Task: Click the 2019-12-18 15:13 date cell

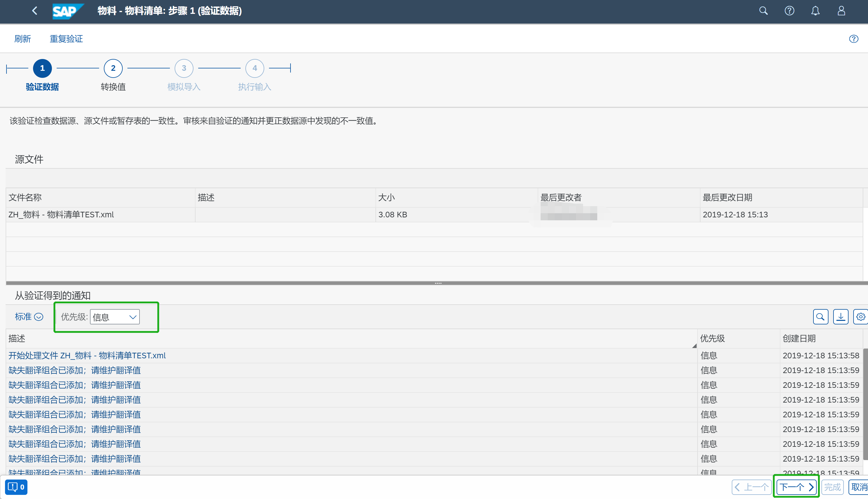Action: 781,214
